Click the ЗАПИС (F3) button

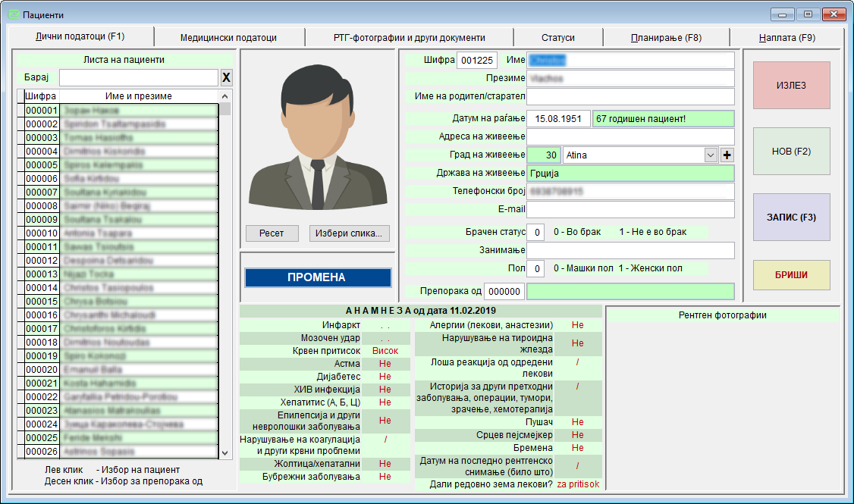[x=791, y=217]
